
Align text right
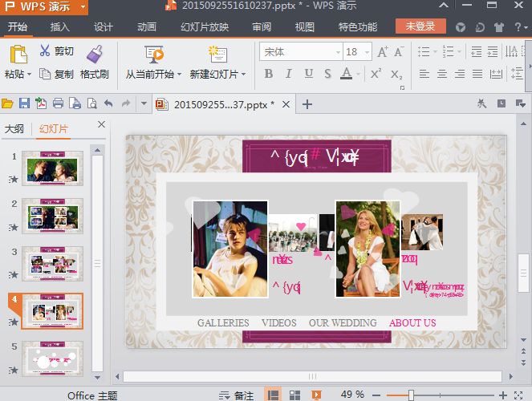[460, 74]
